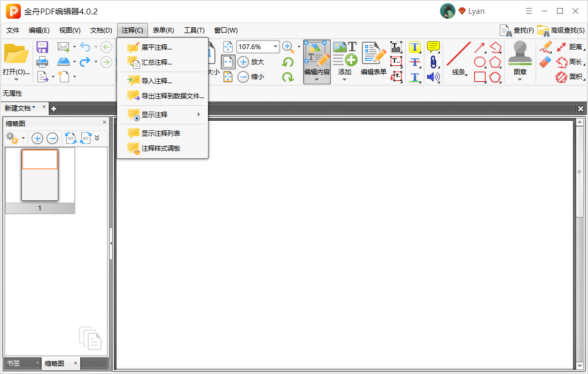Open the 107.6% zoom level dropdown
This screenshot has height=374, width=588.
(276, 46)
